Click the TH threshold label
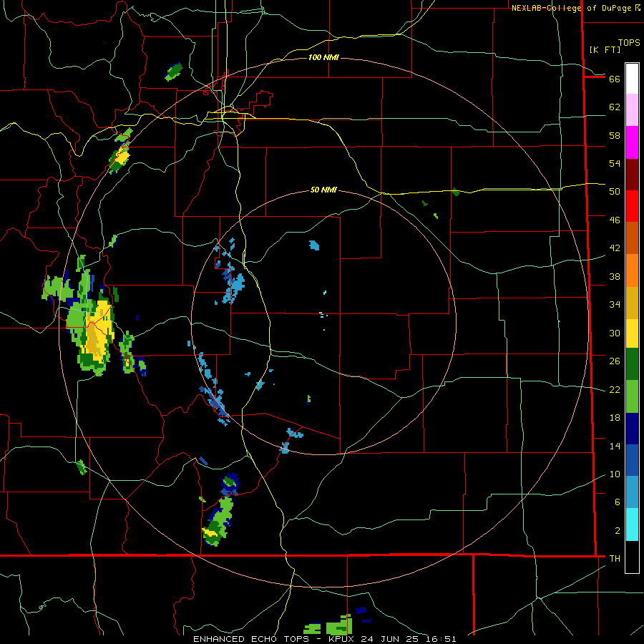 615,559
